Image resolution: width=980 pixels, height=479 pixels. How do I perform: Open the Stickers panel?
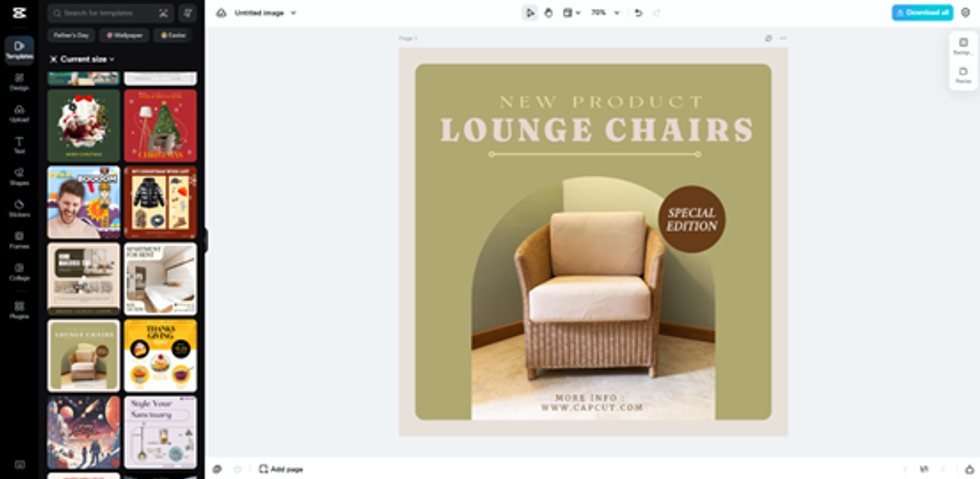(x=19, y=208)
